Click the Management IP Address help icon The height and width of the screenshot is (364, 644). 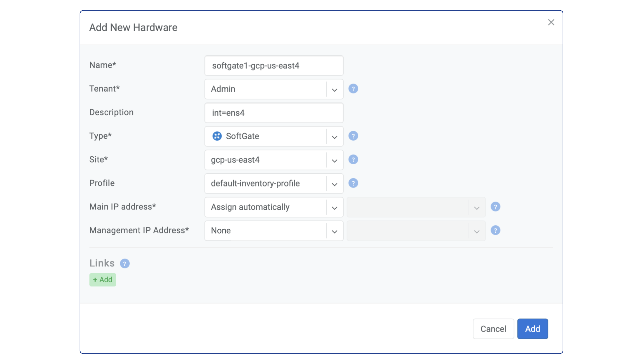(x=496, y=230)
